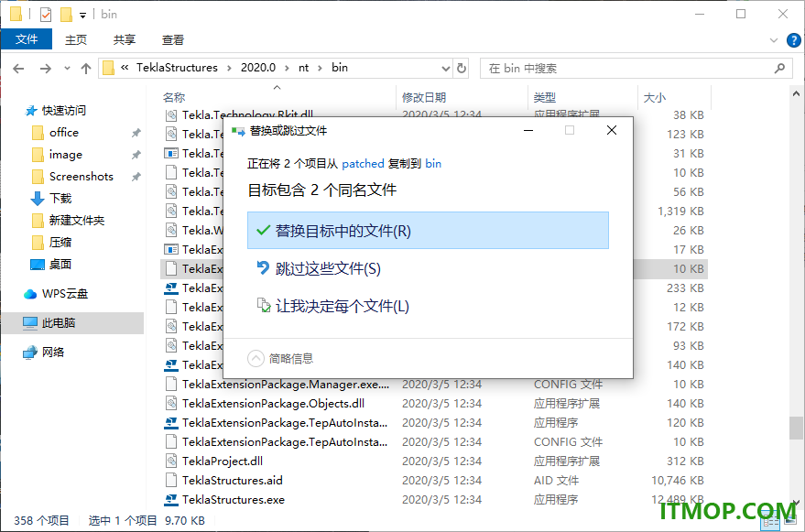This screenshot has width=805, height=532.
Task: Sort files by 修改日期 column
Action: click(423, 98)
